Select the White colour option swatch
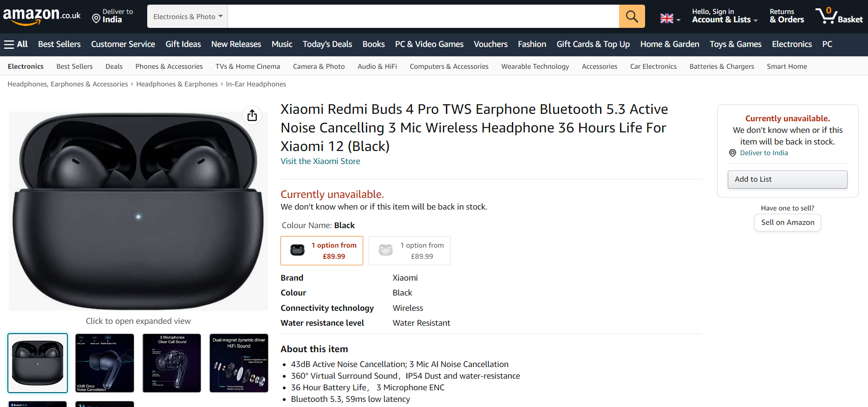Viewport: 868px width, 407px height. (x=410, y=251)
